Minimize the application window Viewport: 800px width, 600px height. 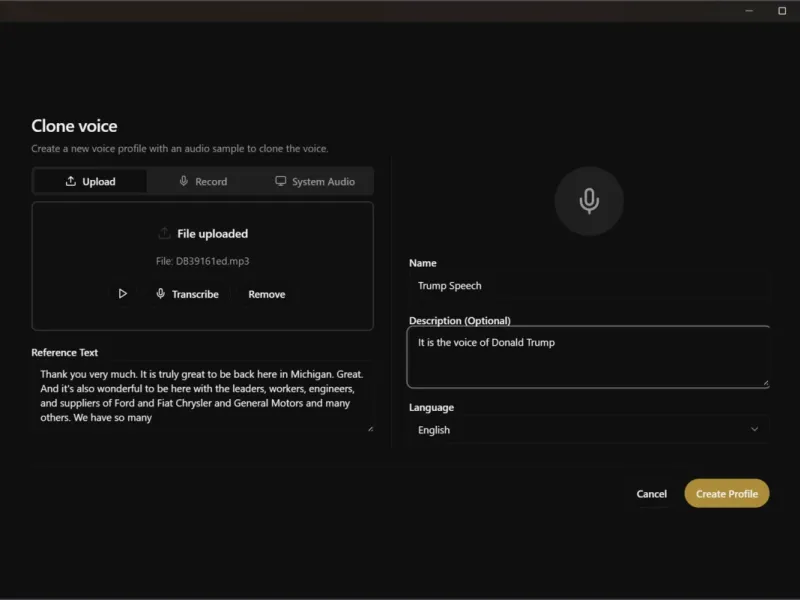coord(749,11)
